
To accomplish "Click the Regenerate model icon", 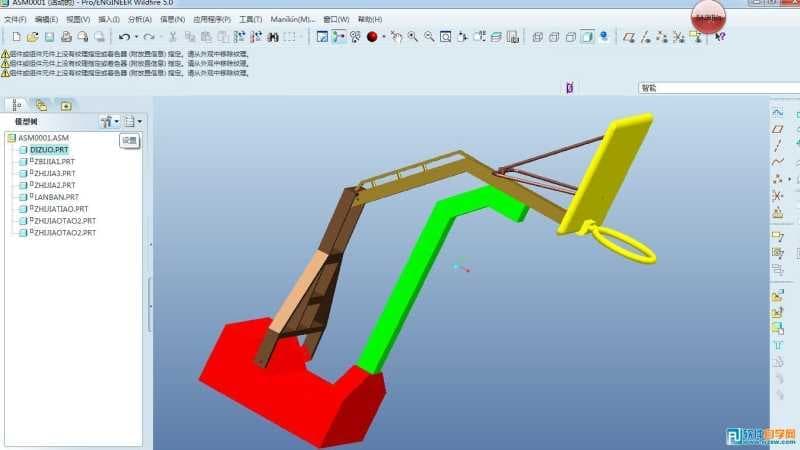I will pos(239,37).
